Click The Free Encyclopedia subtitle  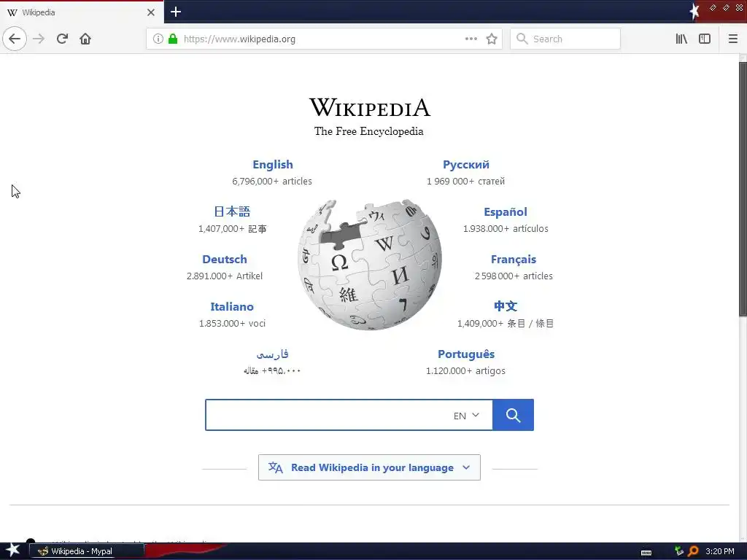[x=368, y=131]
